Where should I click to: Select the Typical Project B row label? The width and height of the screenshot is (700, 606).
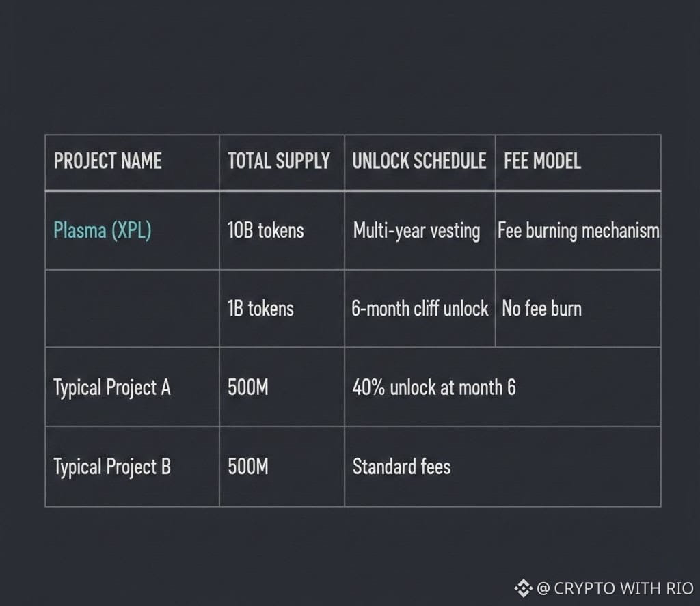(112, 467)
